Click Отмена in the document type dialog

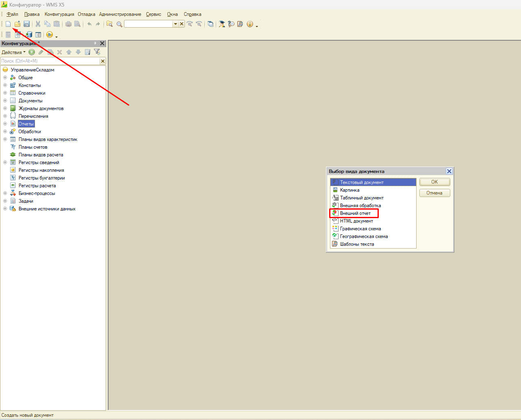435,193
